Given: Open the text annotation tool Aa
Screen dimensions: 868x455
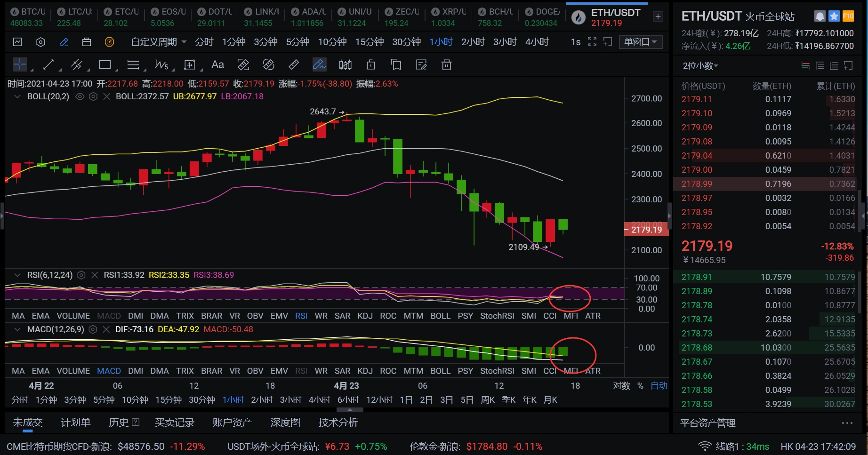Looking at the screenshot, I should (217, 64).
